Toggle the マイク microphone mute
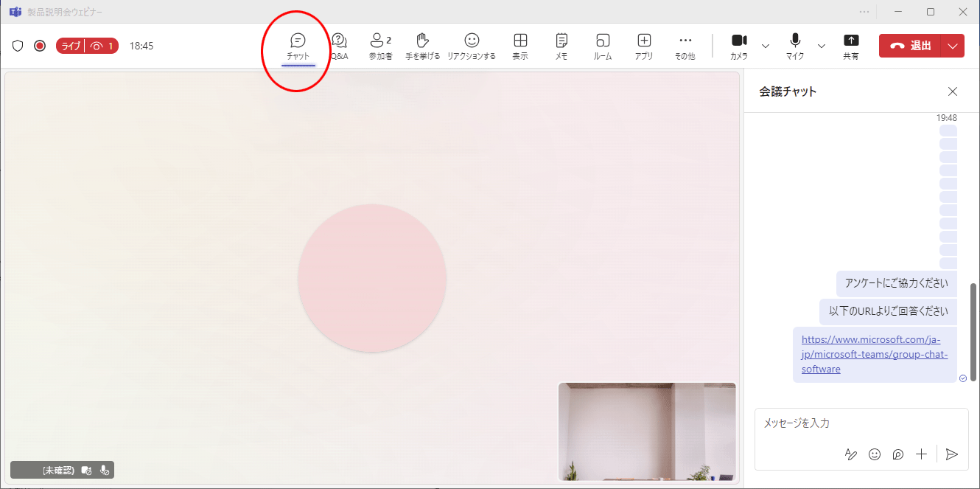Screen dimensions: 980x489 [795, 46]
